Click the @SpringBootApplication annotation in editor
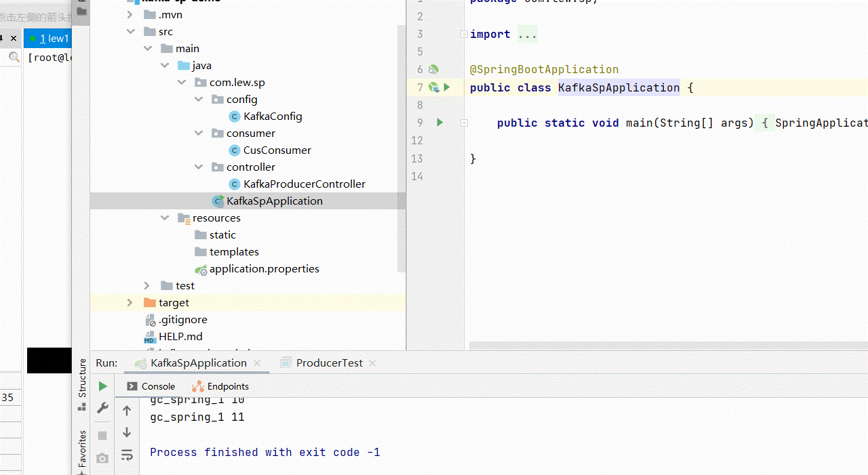 pyautogui.click(x=545, y=70)
